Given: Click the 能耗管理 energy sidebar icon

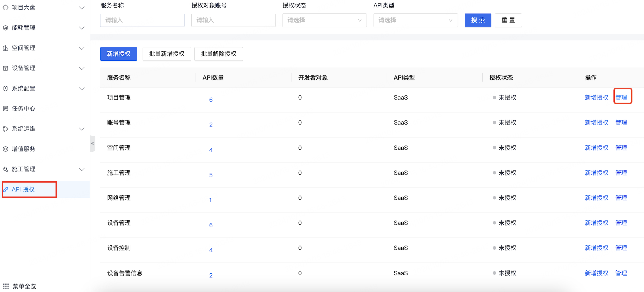Looking at the screenshot, I should tap(5, 28).
